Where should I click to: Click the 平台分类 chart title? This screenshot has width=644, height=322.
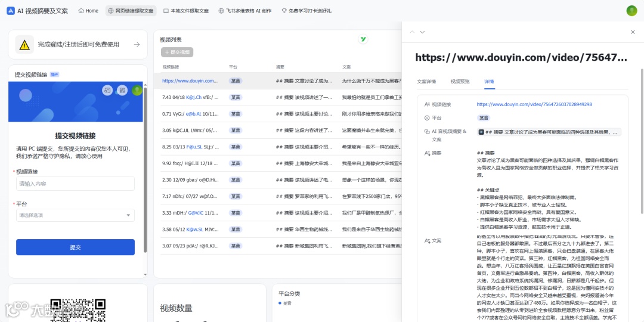pos(289,293)
